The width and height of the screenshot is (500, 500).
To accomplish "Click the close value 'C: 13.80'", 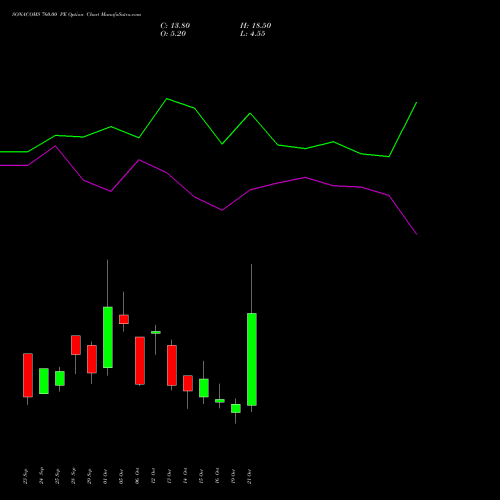I will click(175, 26).
